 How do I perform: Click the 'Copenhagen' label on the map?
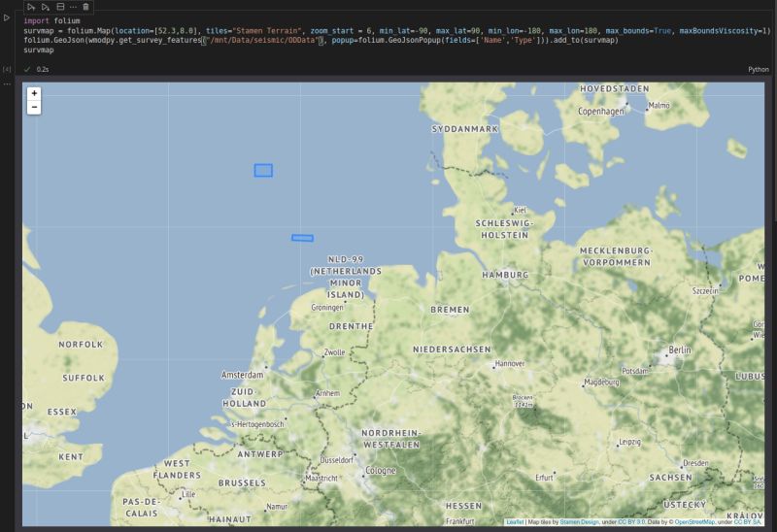click(x=601, y=112)
